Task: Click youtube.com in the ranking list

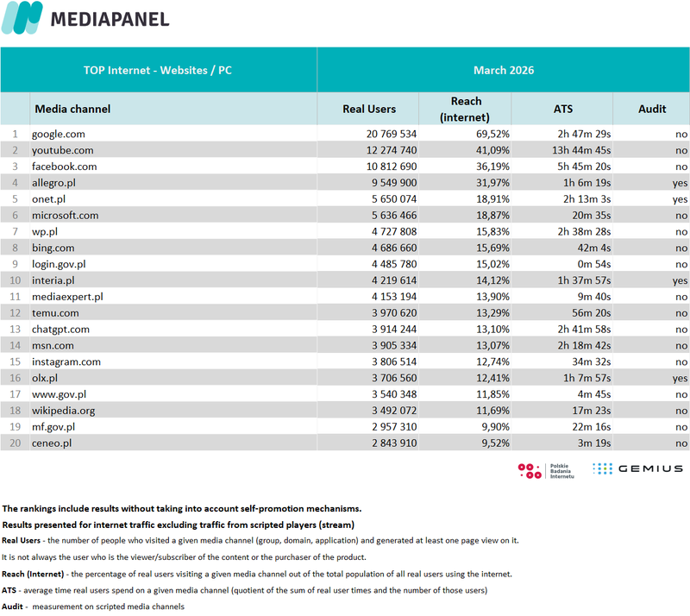Action: pyautogui.click(x=62, y=150)
